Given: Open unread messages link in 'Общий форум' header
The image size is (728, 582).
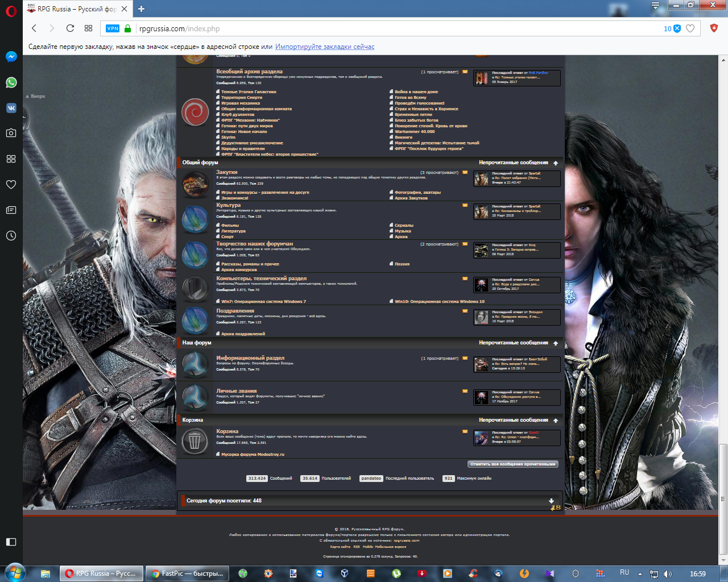Looking at the screenshot, I should (514, 163).
